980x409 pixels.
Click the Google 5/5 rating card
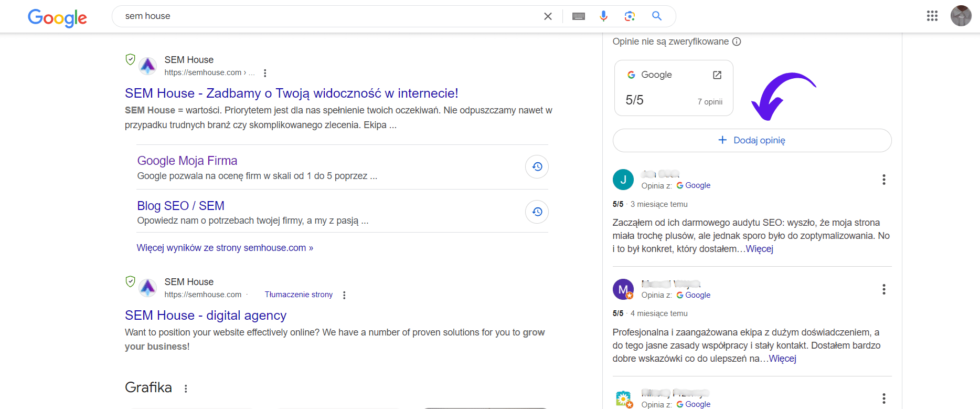pos(674,88)
